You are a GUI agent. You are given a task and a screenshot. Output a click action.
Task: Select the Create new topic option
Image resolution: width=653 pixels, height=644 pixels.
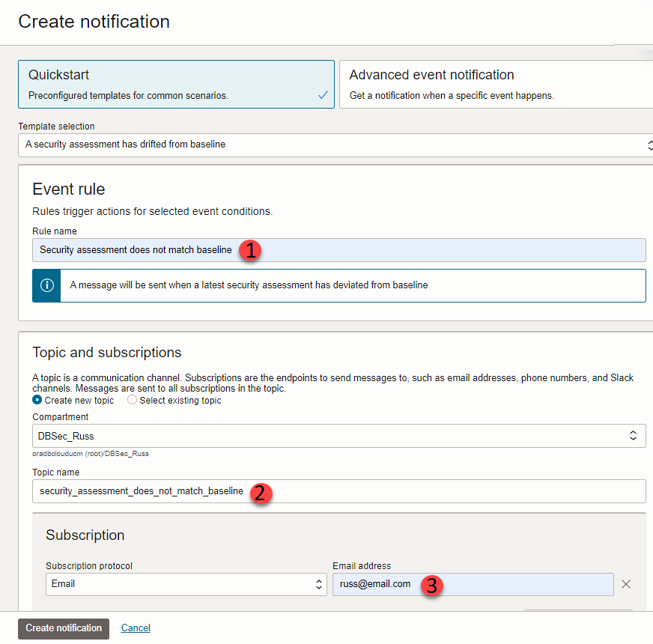(37, 400)
